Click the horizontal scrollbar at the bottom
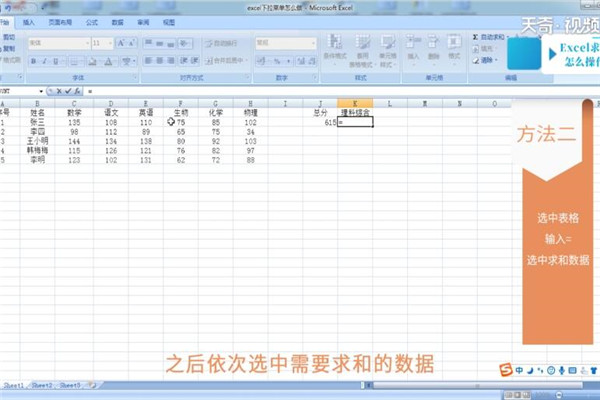The width and height of the screenshot is (600, 400). pos(477,385)
